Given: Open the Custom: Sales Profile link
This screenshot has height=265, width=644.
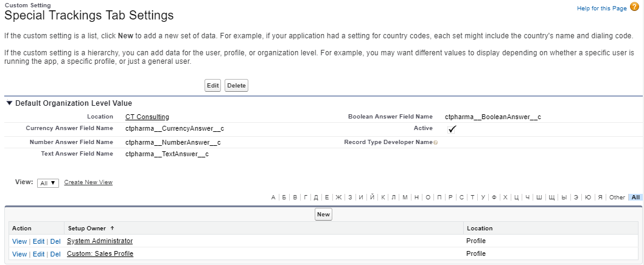Looking at the screenshot, I should (x=100, y=253).
